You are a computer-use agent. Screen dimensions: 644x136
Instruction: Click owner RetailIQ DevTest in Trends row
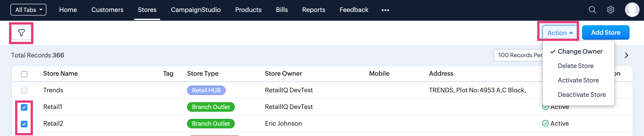289,90
